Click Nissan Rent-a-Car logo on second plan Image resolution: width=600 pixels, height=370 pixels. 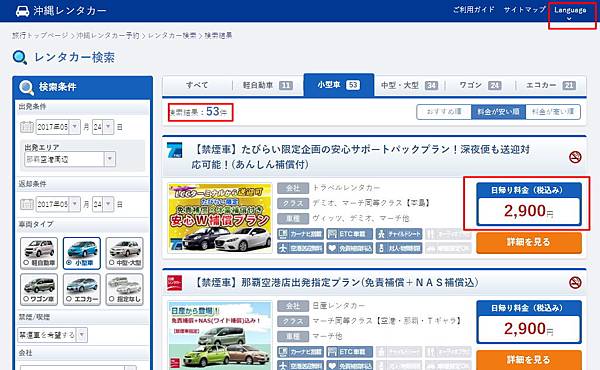[x=174, y=283]
